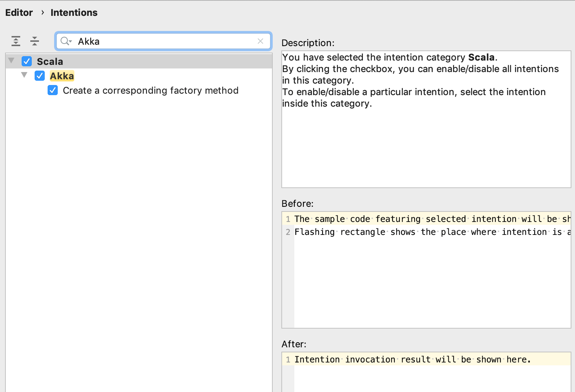Focus the Akka search field
The height and width of the screenshot is (392, 575).
click(162, 41)
